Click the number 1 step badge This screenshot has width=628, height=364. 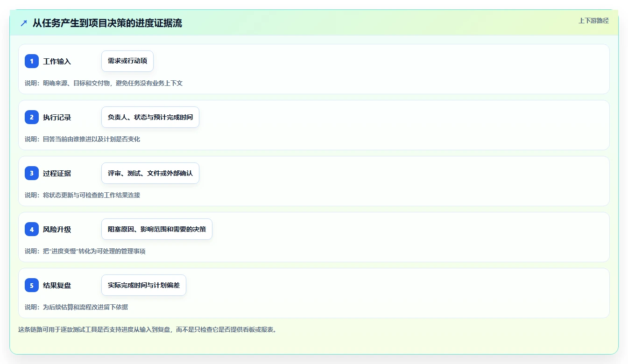[x=32, y=61]
